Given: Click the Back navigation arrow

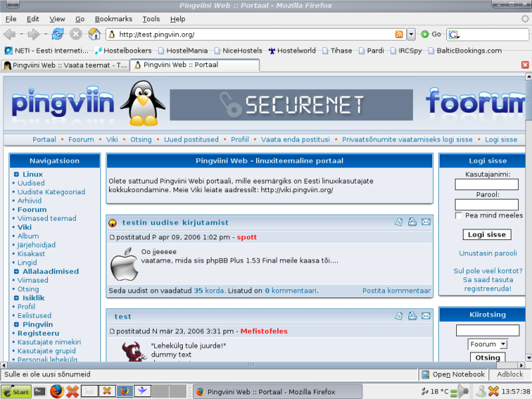Looking at the screenshot, I should (x=9, y=35).
